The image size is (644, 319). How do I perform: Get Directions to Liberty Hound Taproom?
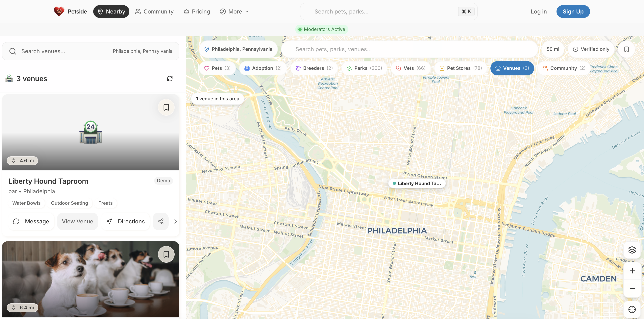(126, 221)
